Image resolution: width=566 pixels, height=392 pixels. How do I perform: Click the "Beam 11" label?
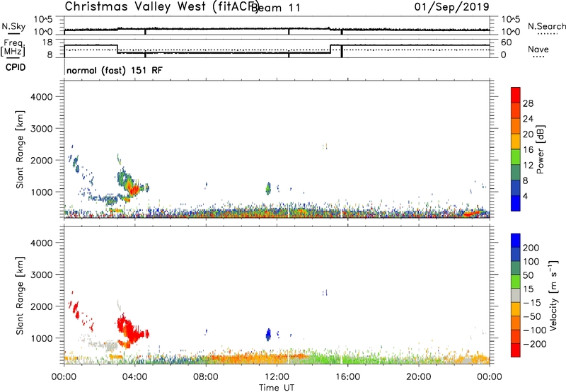coord(275,8)
